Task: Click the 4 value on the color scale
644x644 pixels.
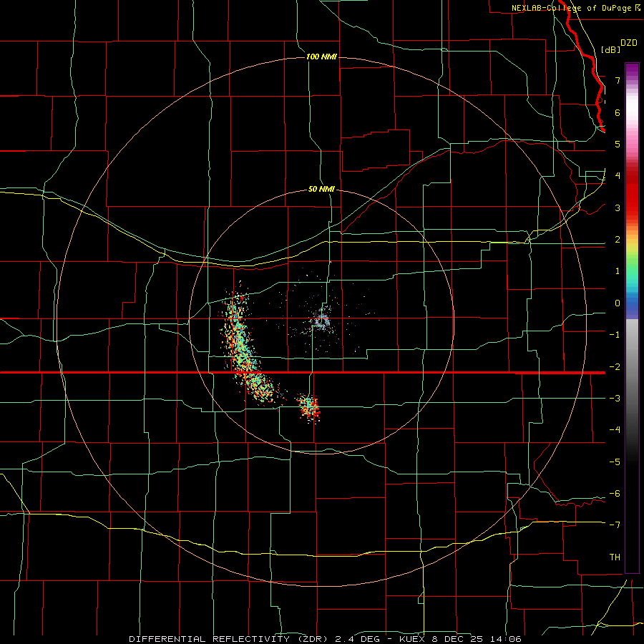Action: (618, 176)
